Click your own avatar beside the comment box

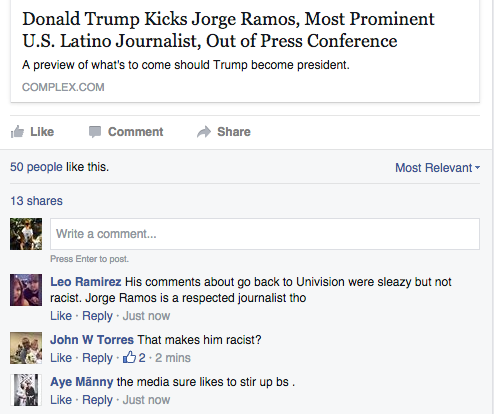click(26, 234)
